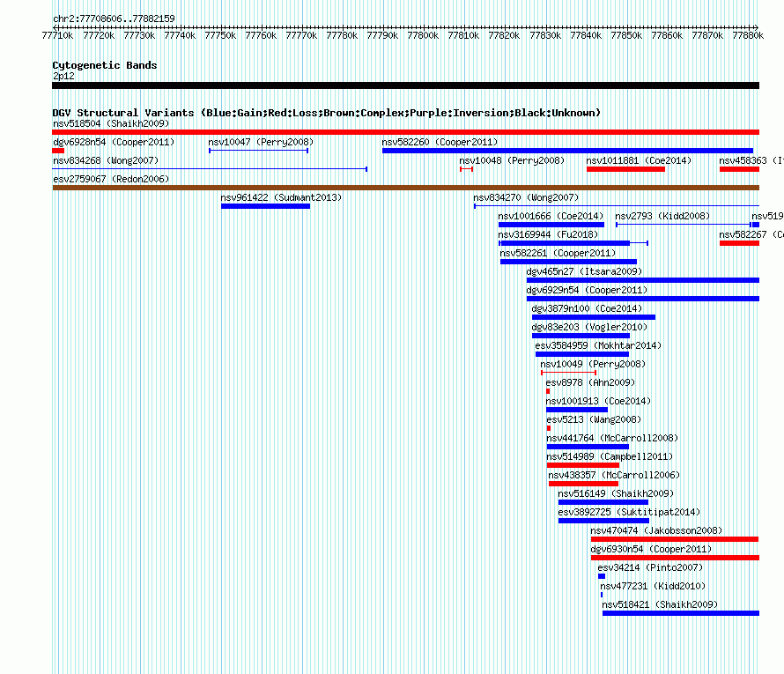Select the tiny nsv477231 (Kidd2010) blue marker
Screen dimensions: 784x674
pos(602,595)
